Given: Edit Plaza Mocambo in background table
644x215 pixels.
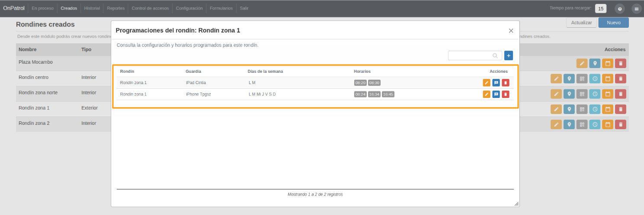Looking at the screenshot, I should point(582,63).
